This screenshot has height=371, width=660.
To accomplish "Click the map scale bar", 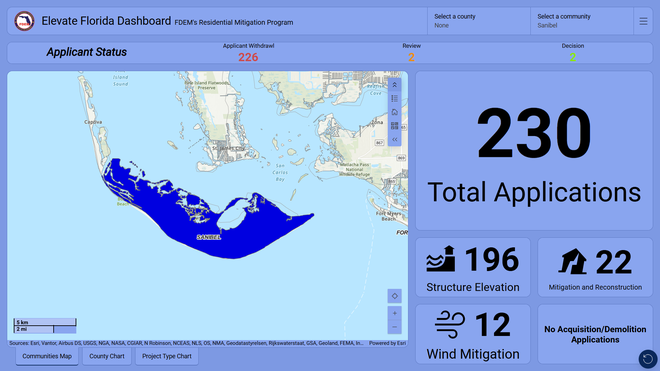I will (45, 326).
